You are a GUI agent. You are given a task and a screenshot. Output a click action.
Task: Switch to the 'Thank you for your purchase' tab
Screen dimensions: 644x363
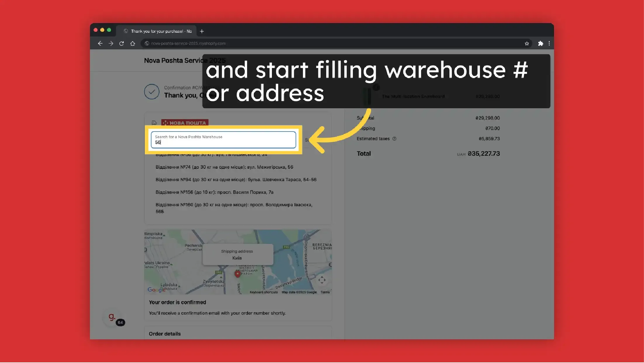[x=161, y=31]
